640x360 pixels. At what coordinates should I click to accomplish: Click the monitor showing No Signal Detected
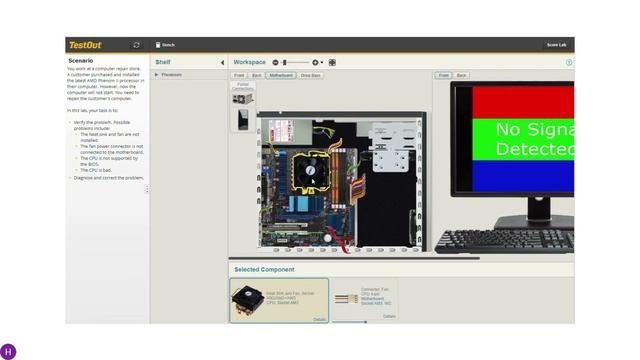[x=512, y=139]
